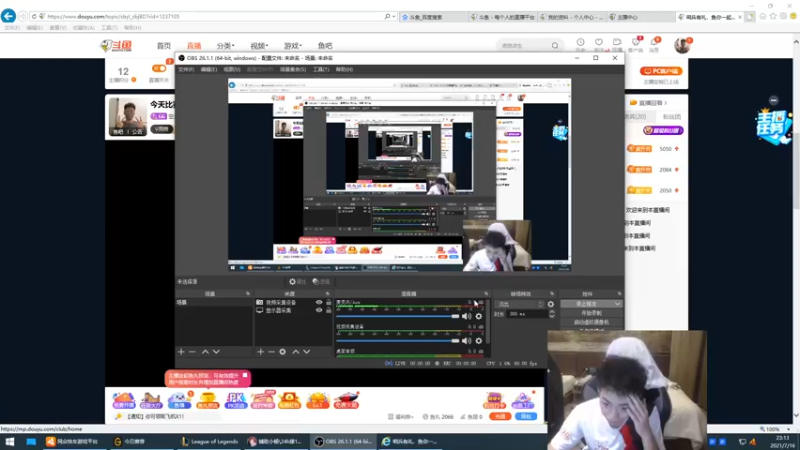Add a new source with the plus icon

point(260,352)
